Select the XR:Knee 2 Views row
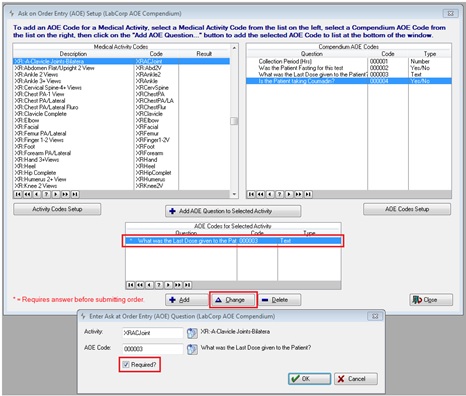Image resolution: width=466 pixels, height=396 pixels. (121, 186)
